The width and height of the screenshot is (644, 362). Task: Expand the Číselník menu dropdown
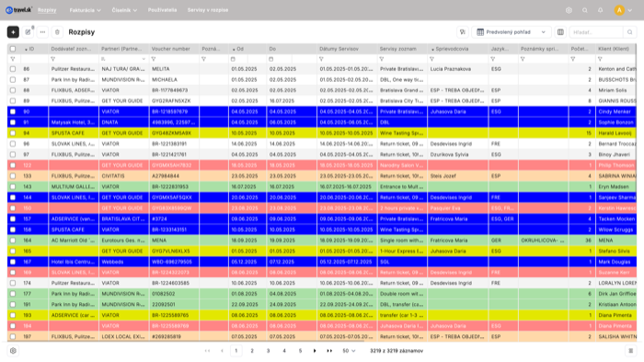(124, 10)
